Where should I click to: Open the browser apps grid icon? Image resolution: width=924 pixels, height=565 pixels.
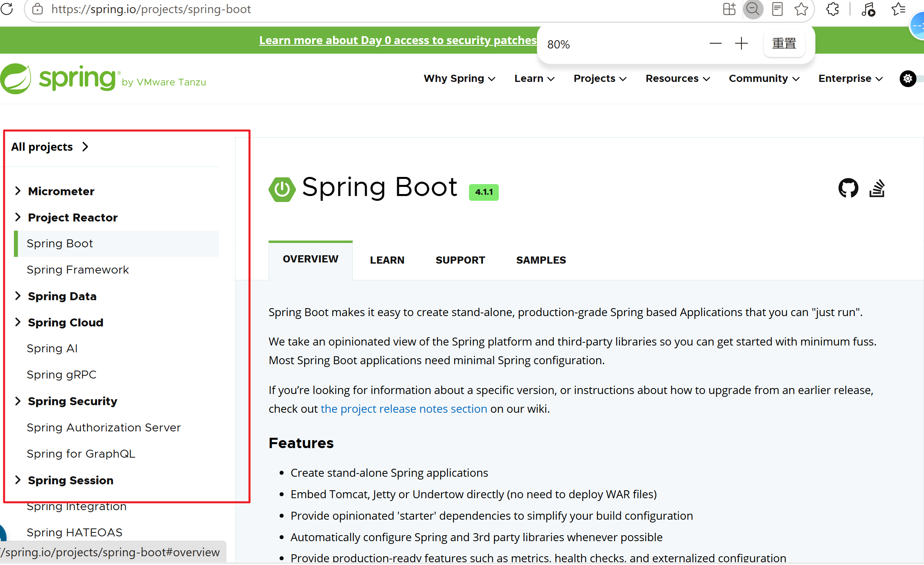tap(729, 9)
